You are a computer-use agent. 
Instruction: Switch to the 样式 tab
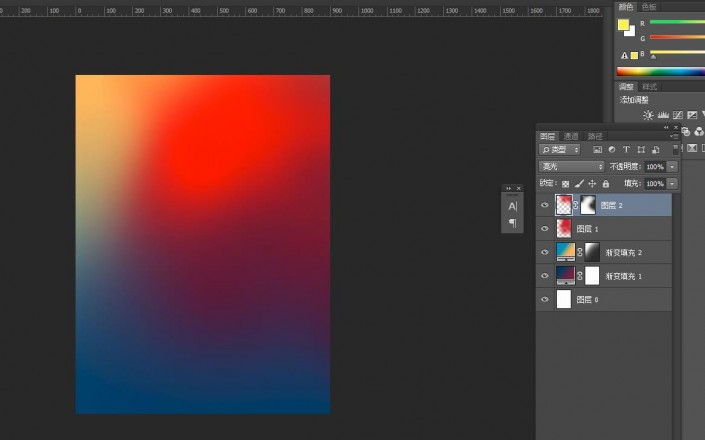649,87
